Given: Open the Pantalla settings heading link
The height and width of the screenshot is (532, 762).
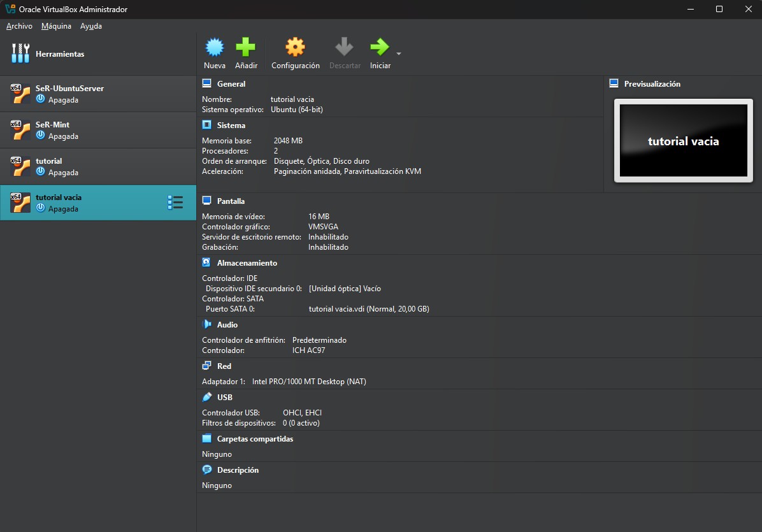Looking at the screenshot, I should [231, 201].
